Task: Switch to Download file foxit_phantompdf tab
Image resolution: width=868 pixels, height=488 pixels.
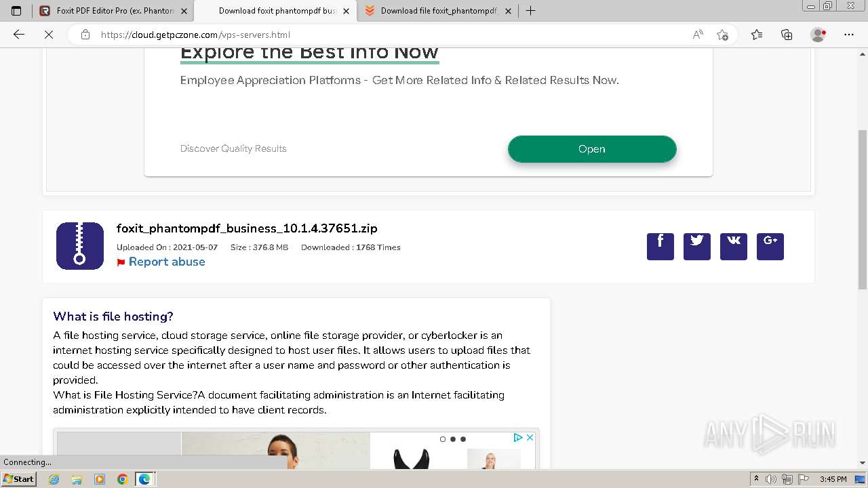Action: point(437,11)
